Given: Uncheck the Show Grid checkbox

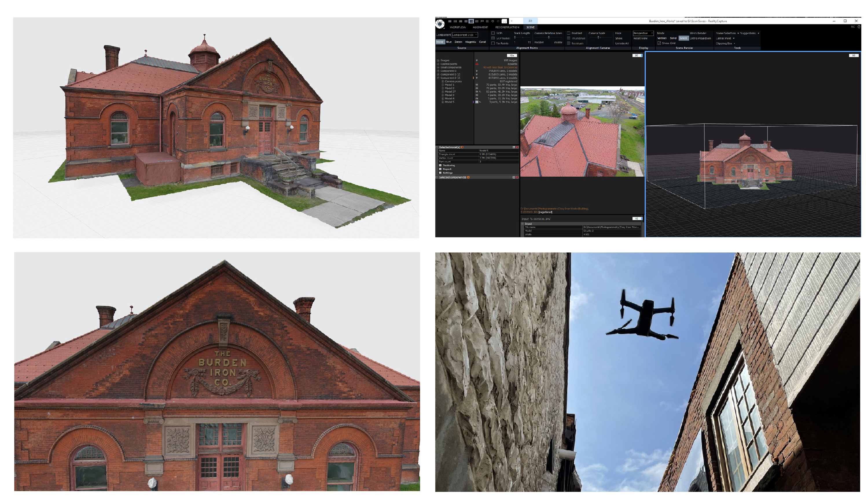Looking at the screenshot, I should 659,43.
